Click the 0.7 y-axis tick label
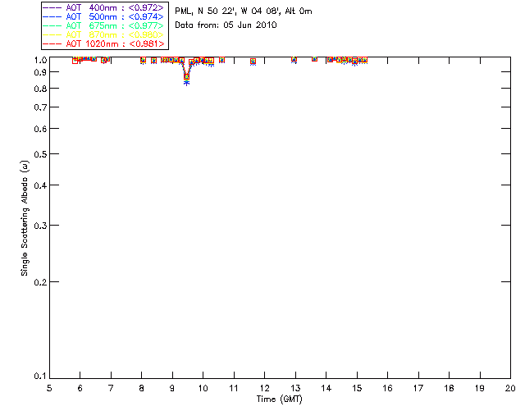The image size is (525, 420). [40, 107]
